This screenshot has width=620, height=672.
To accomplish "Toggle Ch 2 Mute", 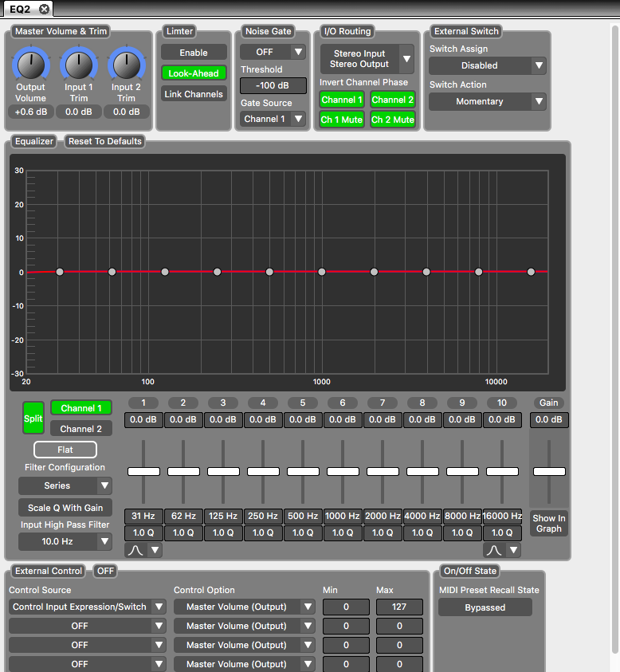I will tap(393, 120).
